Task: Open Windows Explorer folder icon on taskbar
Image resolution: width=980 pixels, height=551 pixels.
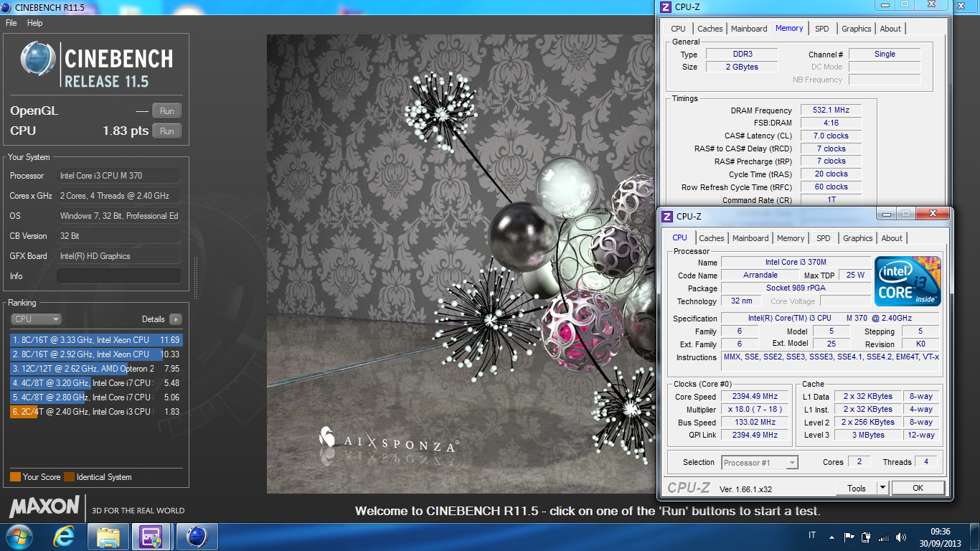Action: point(108,537)
